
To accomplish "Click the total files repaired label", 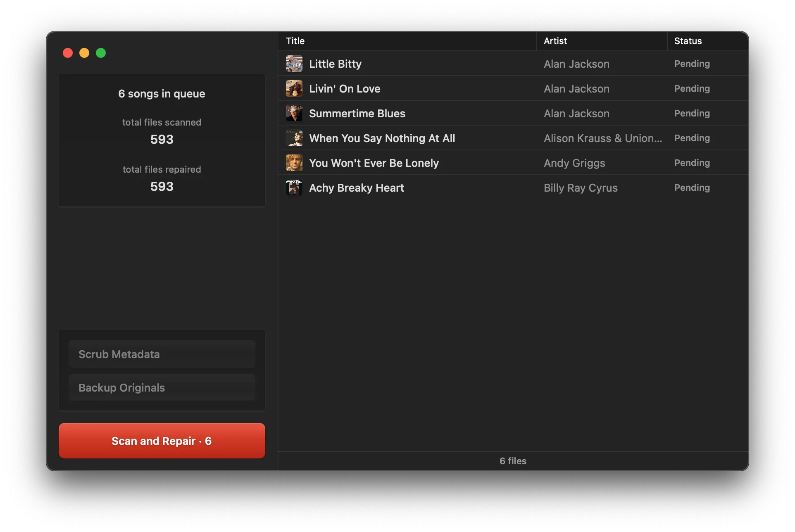I will click(162, 169).
